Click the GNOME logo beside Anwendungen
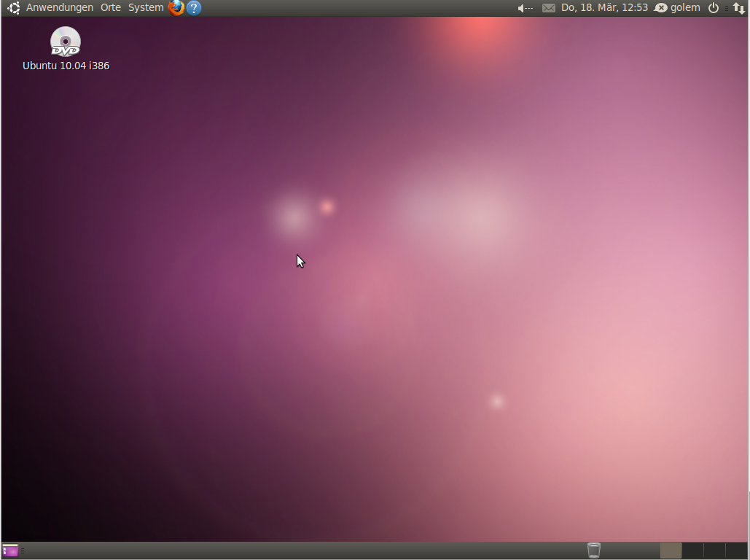 (12, 7)
